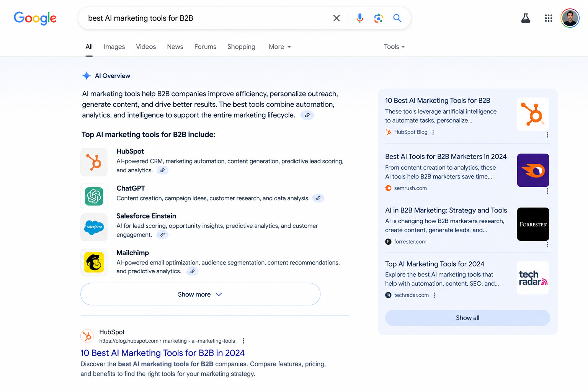Submit search with the magnifying glass icon
The image size is (588, 392).
[x=397, y=18]
